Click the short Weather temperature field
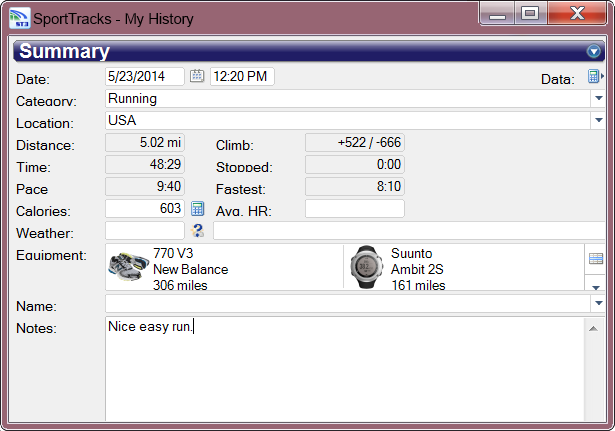Screen dimensions: 615x431 click(145, 230)
